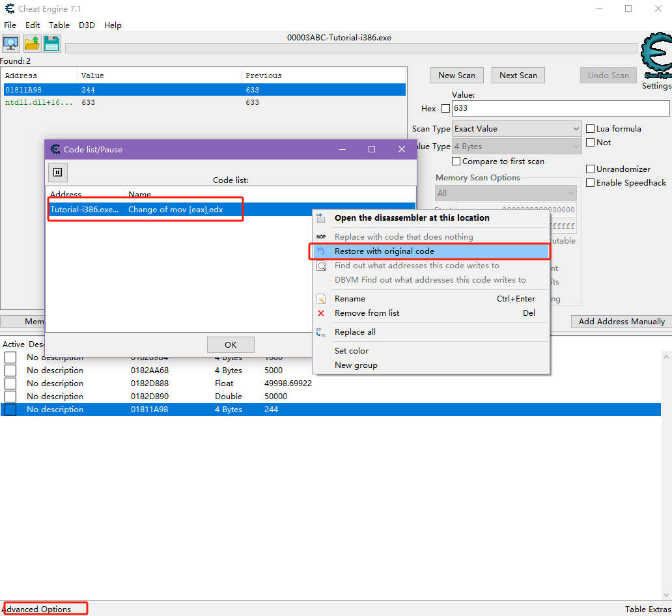Enable Compare to first scan checkbox

[x=456, y=161]
